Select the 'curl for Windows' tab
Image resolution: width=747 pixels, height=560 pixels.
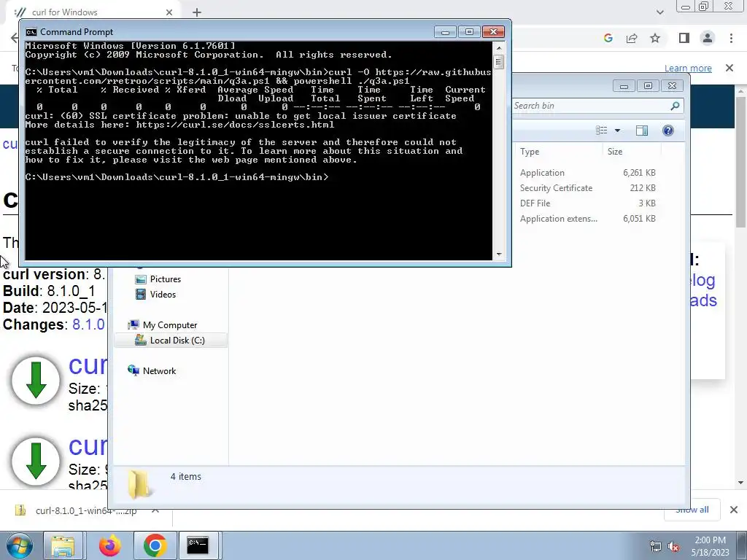(x=93, y=12)
